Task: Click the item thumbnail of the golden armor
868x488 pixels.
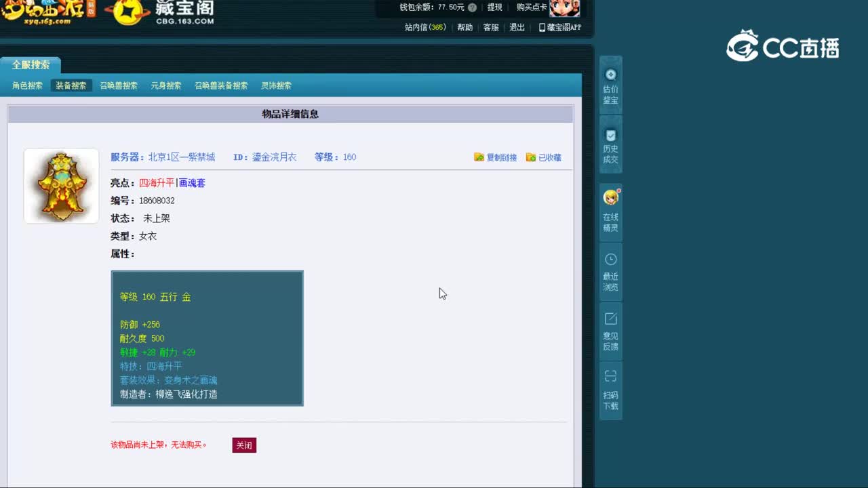Action: tap(61, 186)
